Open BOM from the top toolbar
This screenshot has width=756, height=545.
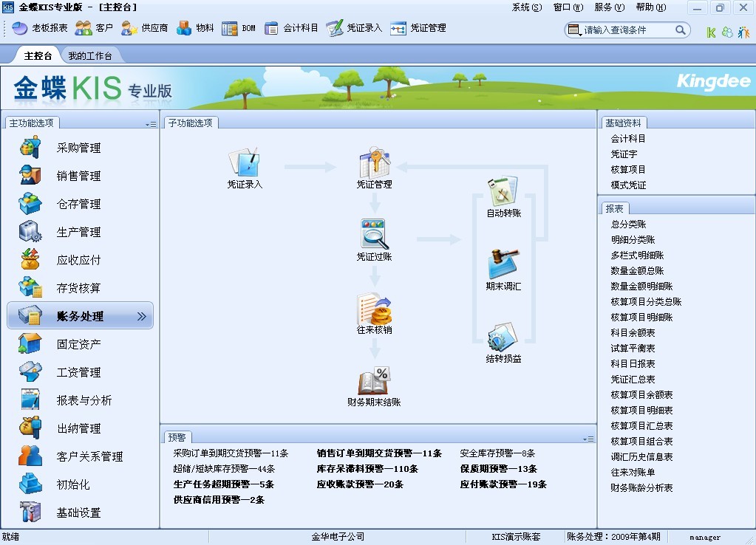coord(239,28)
